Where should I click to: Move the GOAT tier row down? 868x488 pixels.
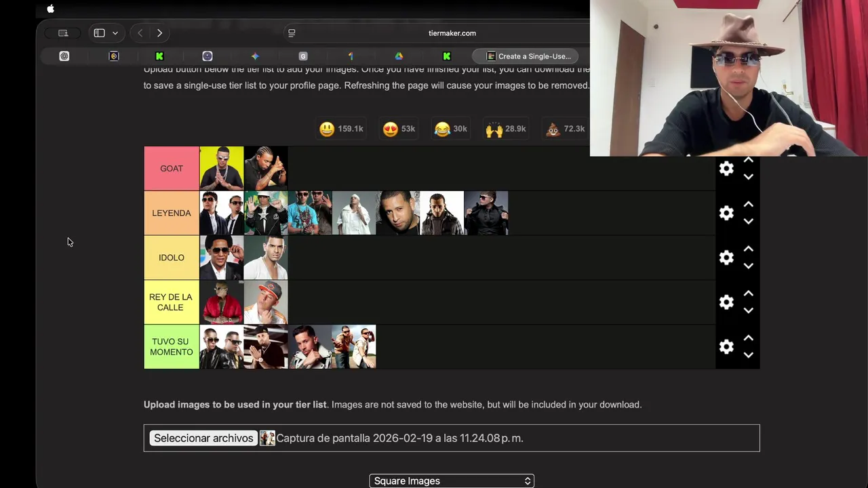pos(748,177)
